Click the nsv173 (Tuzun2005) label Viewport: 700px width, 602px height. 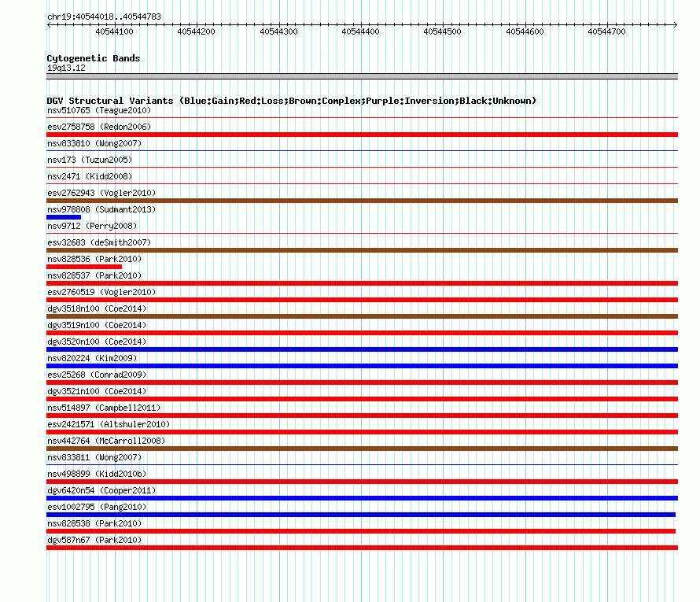tap(90, 160)
